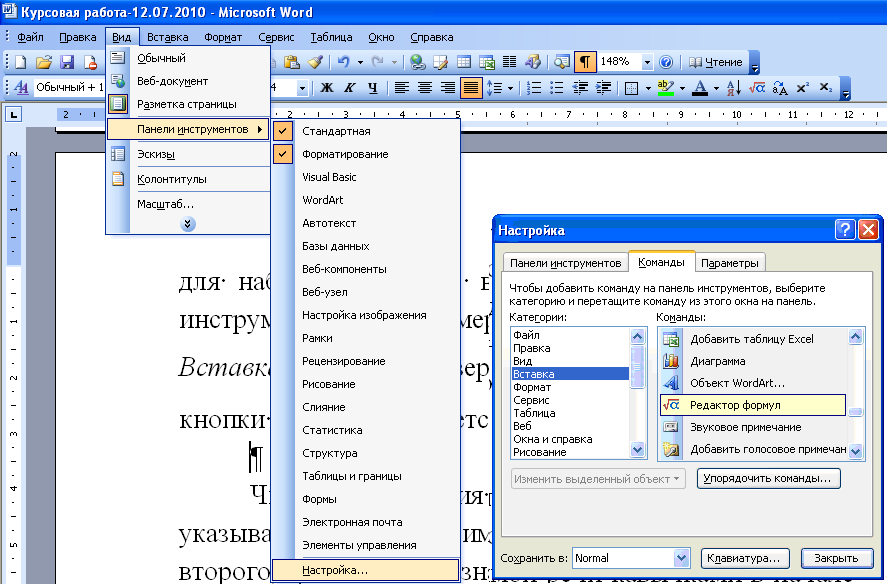Open the highlight color dropdown arrow
Screen dimensions: 887x584
pyautogui.click(x=682, y=88)
